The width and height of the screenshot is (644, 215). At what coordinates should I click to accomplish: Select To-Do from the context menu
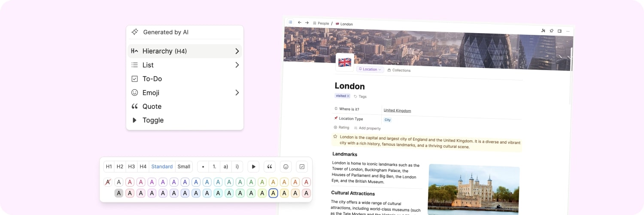click(x=152, y=79)
